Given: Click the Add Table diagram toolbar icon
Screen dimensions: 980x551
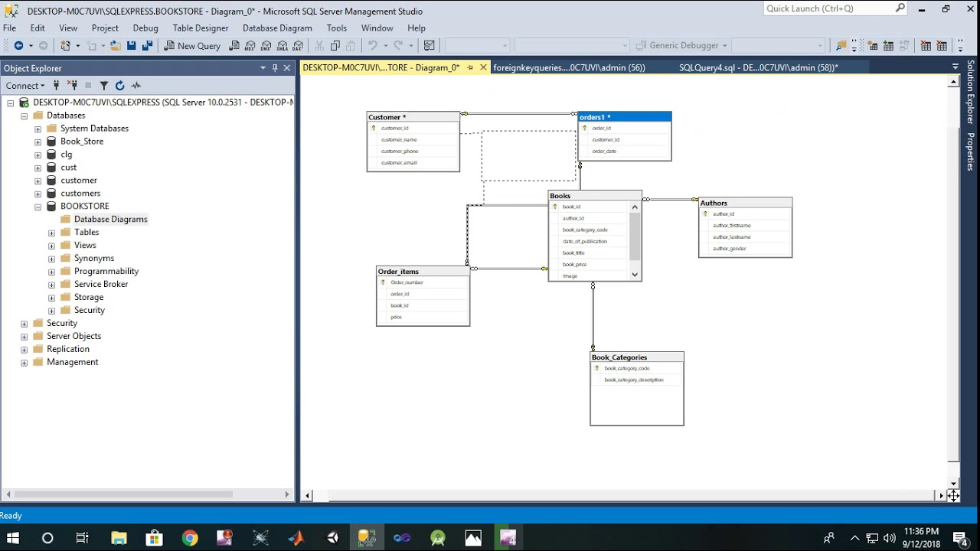Looking at the screenshot, I should pyautogui.click(x=890, y=46).
